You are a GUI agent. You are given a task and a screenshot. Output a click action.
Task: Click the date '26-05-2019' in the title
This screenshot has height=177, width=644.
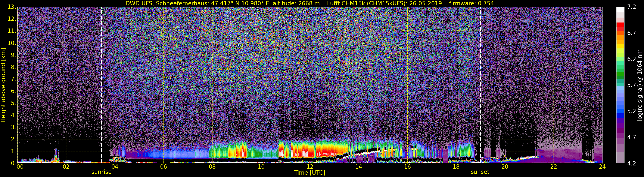(x=426, y=3)
